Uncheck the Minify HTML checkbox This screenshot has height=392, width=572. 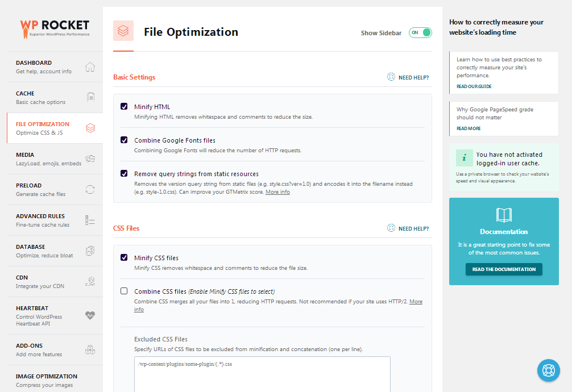[x=124, y=106]
